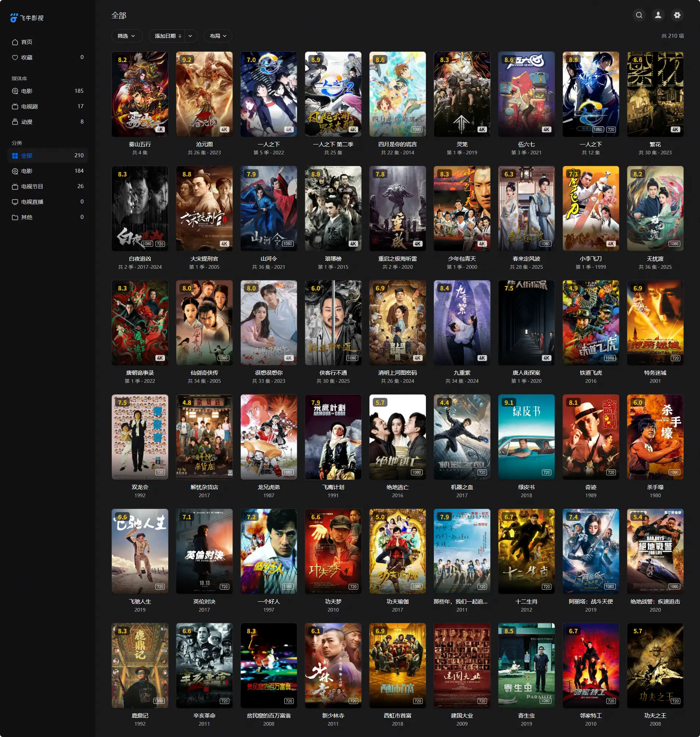Click the home icon beside 首页
This screenshot has height=737, width=700.
15,42
